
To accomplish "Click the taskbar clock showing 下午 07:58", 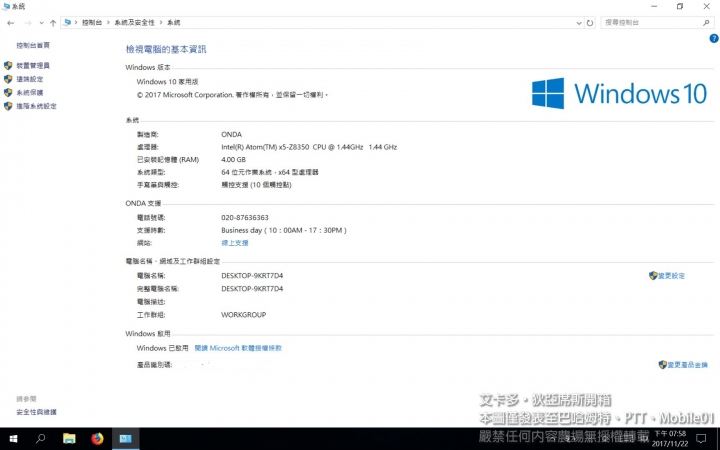I will (670, 439).
